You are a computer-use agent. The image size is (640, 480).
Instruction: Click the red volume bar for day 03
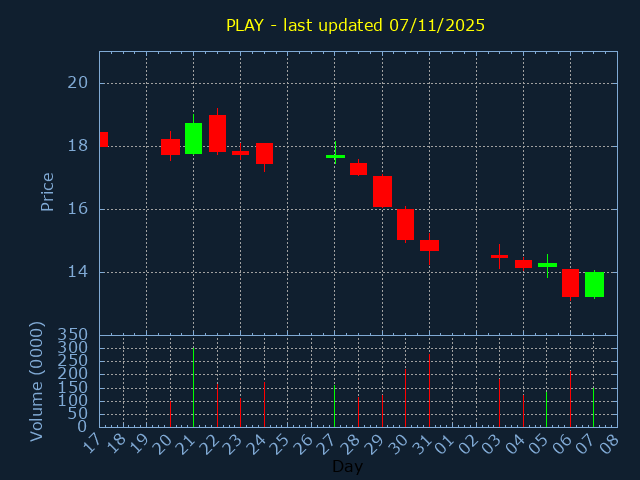499,403
